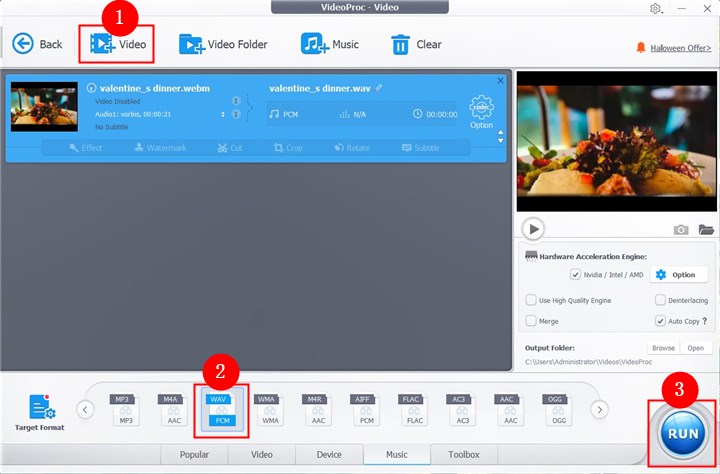The width and height of the screenshot is (720, 474).
Task: Select the OGG format
Action: (x=558, y=409)
